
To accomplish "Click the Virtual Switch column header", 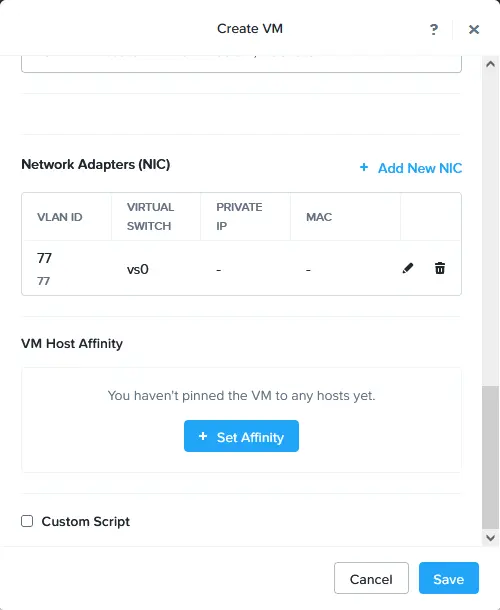I will (x=150, y=217).
